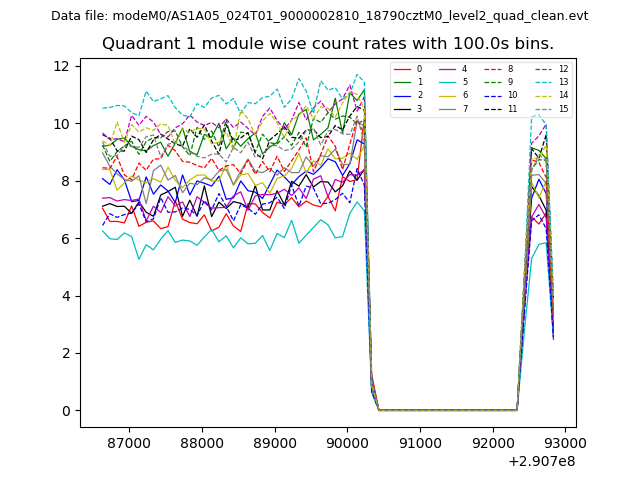Click the data file path text at top

[320, 16]
